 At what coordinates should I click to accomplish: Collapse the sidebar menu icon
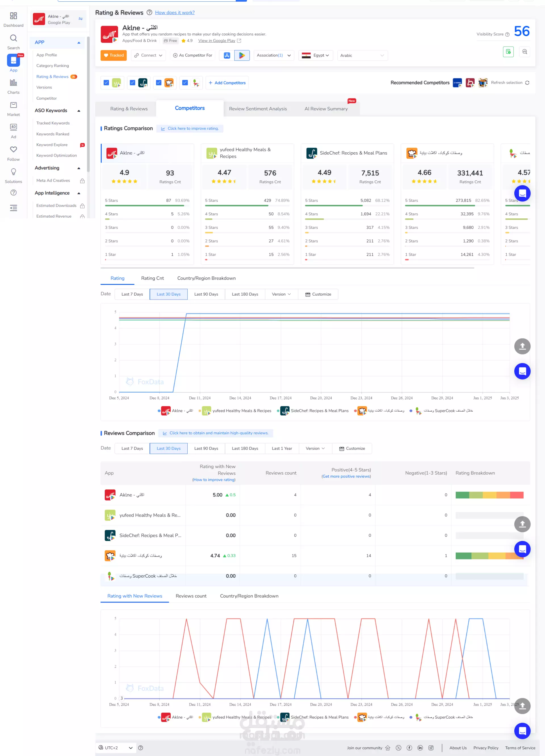tap(13, 208)
